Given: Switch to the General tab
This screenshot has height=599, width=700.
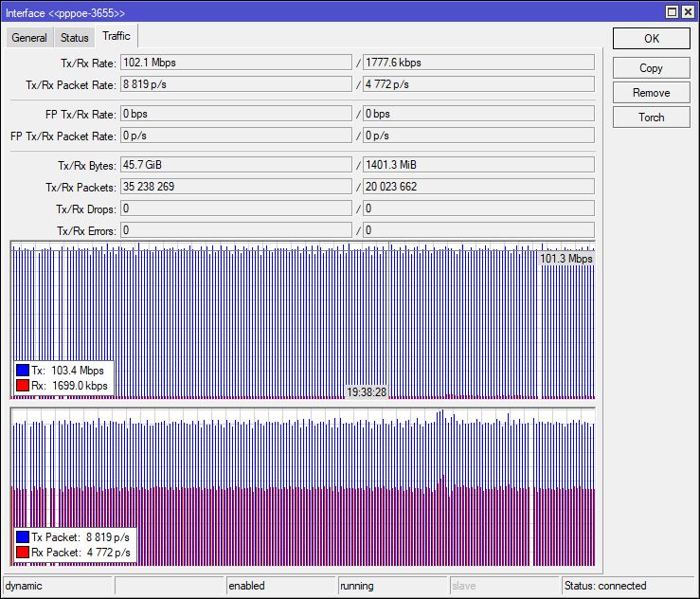Looking at the screenshot, I should coord(29,38).
